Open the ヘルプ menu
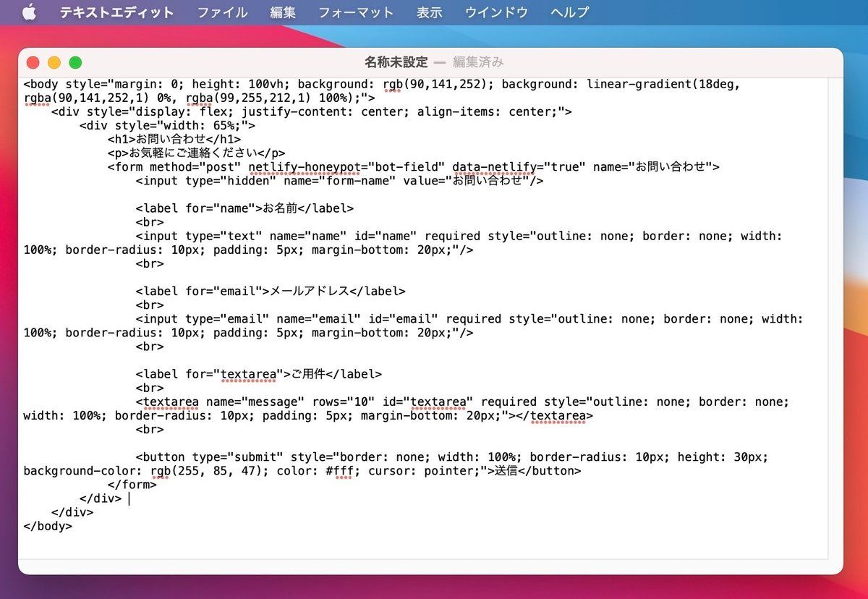 pyautogui.click(x=569, y=12)
